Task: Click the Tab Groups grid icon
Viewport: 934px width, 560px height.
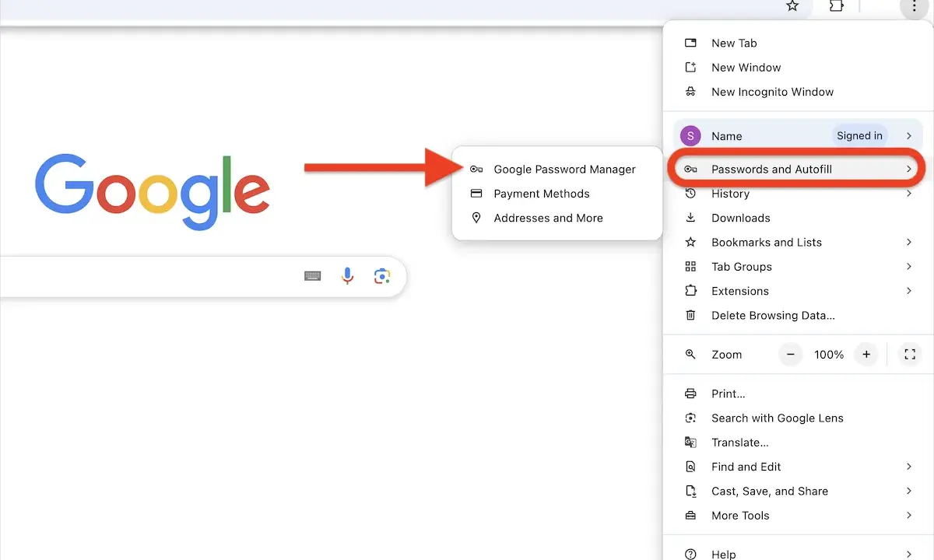Action: pos(690,267)
